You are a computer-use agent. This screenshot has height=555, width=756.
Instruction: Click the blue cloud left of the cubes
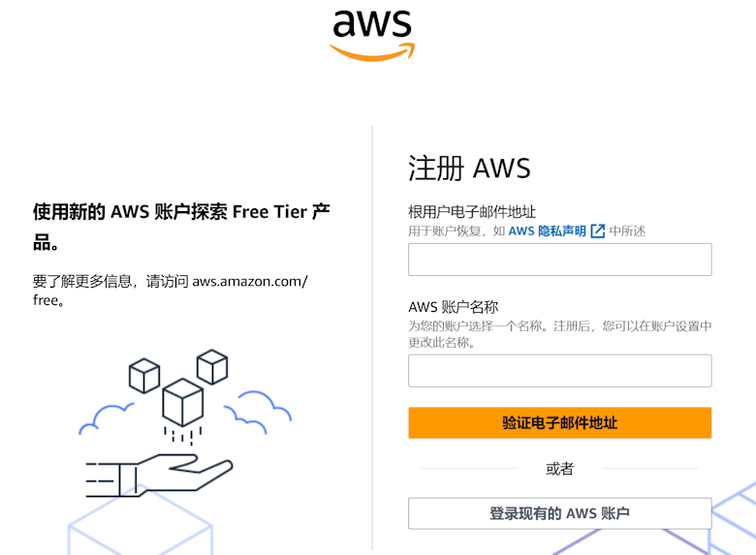click(106, 418)
